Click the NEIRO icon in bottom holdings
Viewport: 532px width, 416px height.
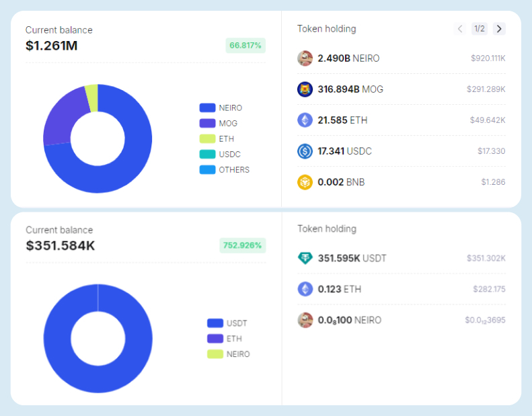click(305, 320)
